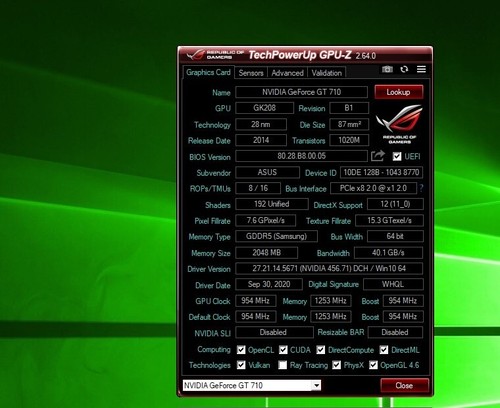The height and width of the screenshot is (408, 500).
Task: Click the Memory Type value GDDR5 (Samsung)
Action: (x=276, y=236)
